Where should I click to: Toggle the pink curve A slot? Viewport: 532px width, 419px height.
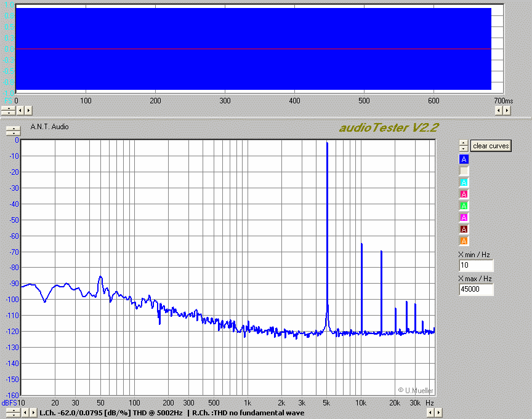coord(464,194)
